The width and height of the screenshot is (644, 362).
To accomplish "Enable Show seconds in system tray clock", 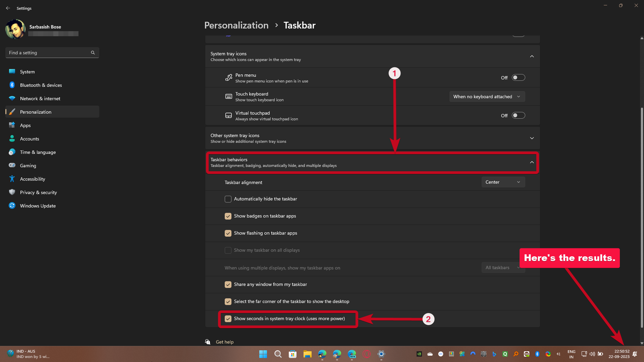I will pos(228,318).
